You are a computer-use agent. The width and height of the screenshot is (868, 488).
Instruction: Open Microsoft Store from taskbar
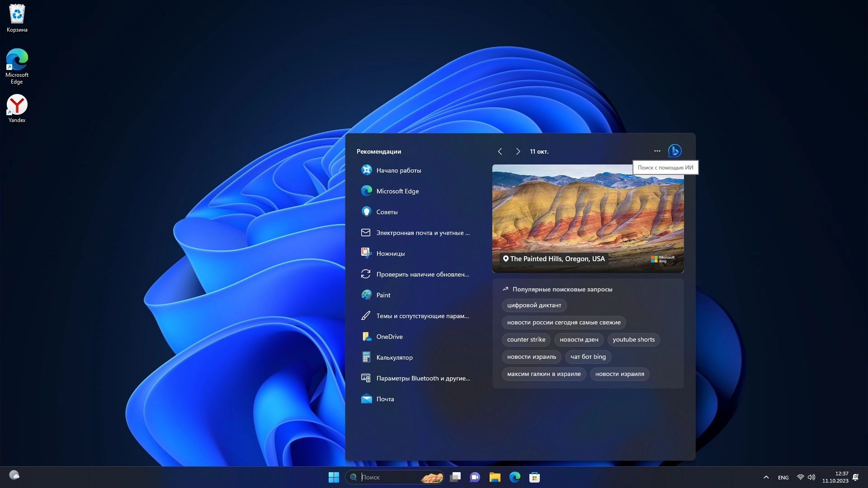click(534, 477)
